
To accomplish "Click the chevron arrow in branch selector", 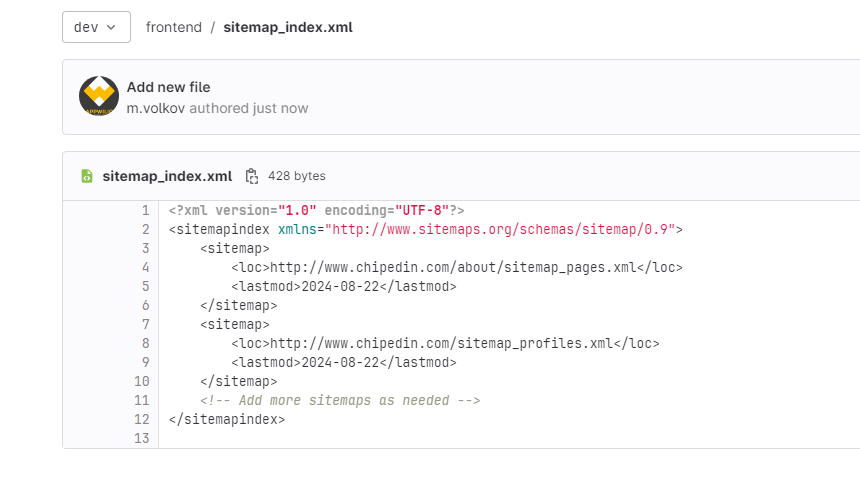I will (x=111, y=27).
